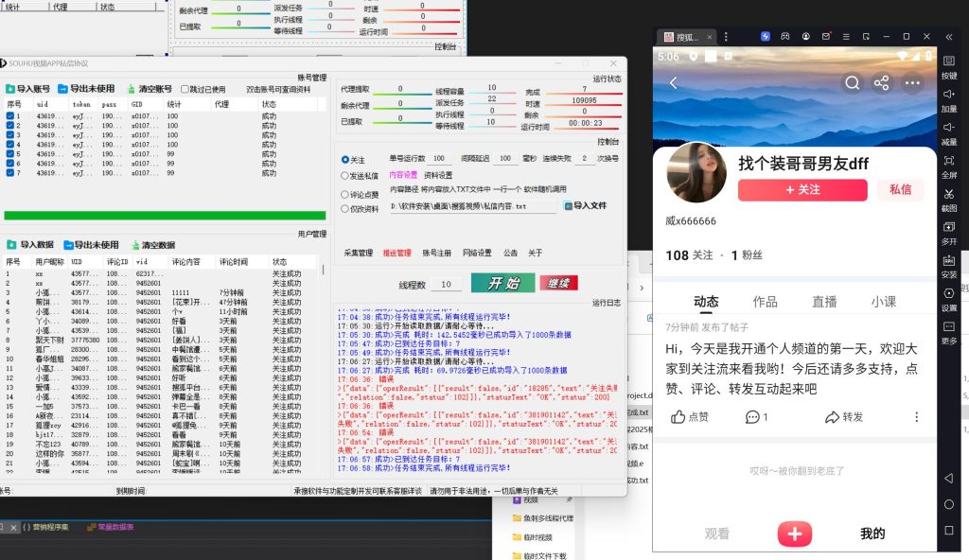Select the 发送私信 radio option
969x560 pixels.
point(345,175)
